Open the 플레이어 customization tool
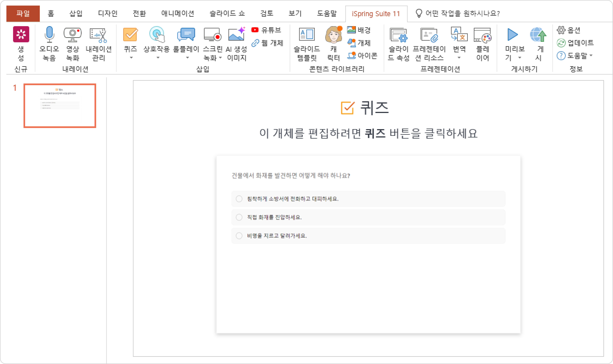Viewport: 613px width, 364px height. point(483,35)
